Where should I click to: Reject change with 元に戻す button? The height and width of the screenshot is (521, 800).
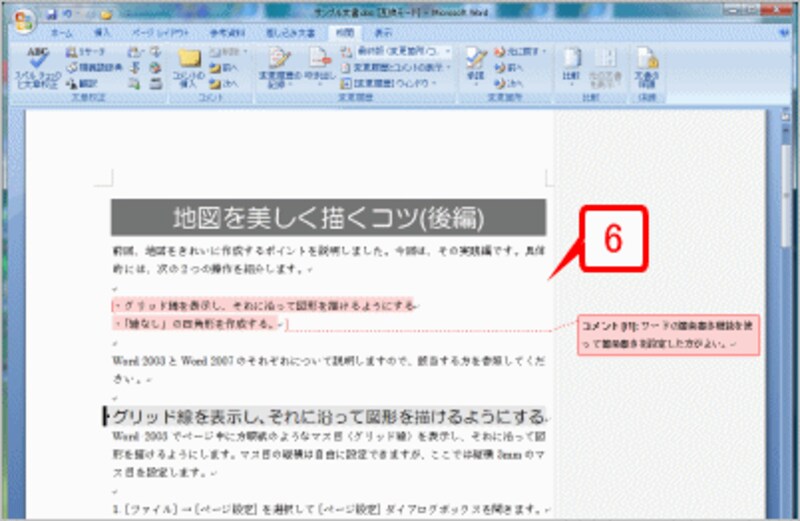[519, 52]
